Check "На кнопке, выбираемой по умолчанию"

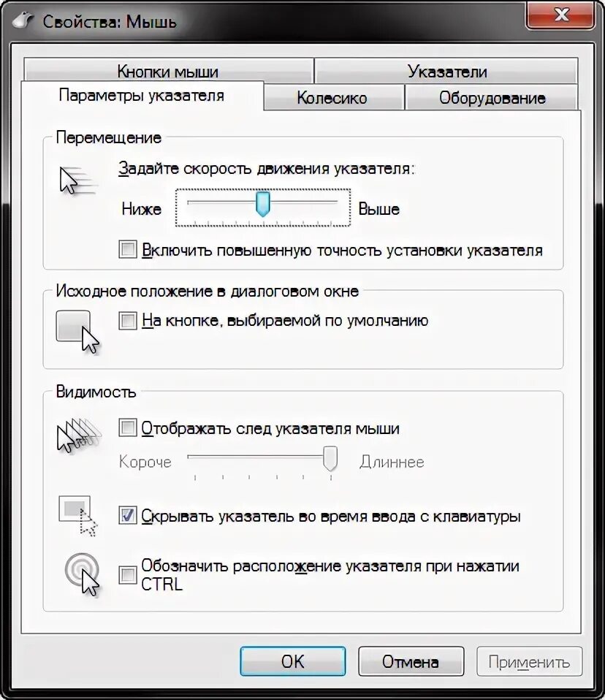click(x=127, y=321)
